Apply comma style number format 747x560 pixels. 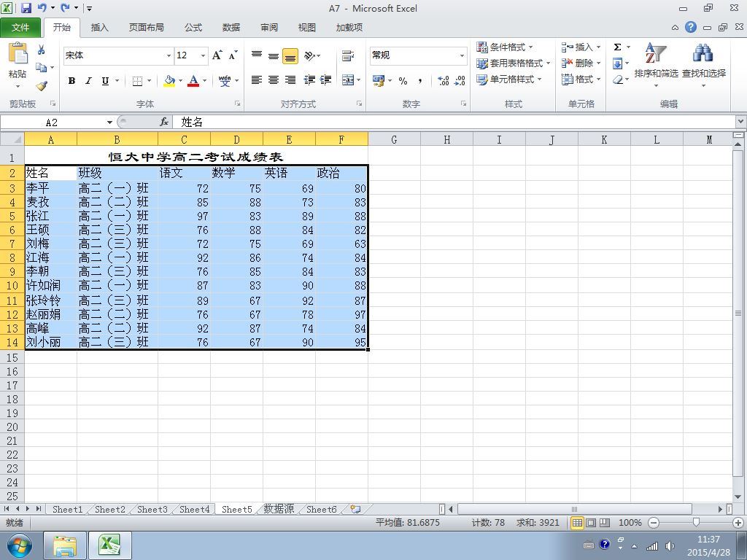[x=419, y=80]
